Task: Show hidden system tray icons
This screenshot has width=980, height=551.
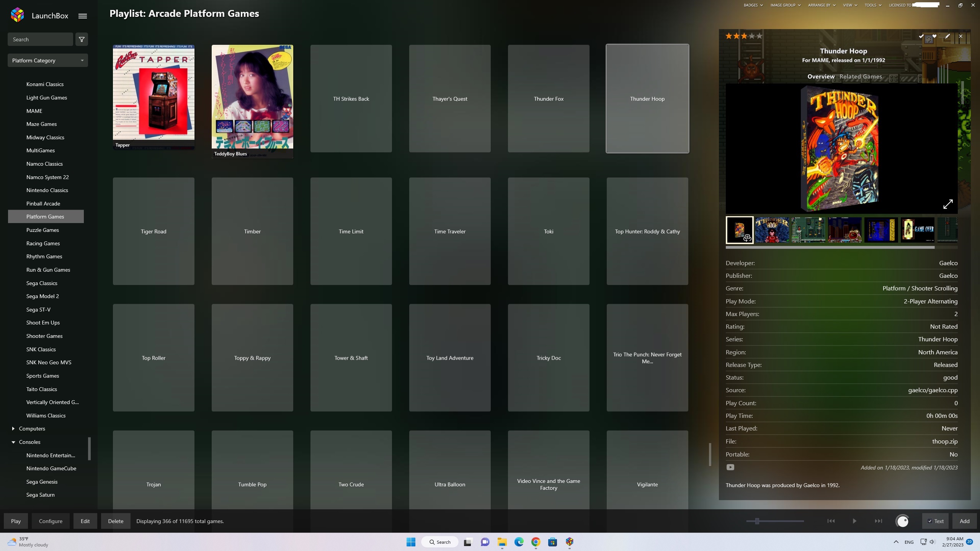Action: 896,542
